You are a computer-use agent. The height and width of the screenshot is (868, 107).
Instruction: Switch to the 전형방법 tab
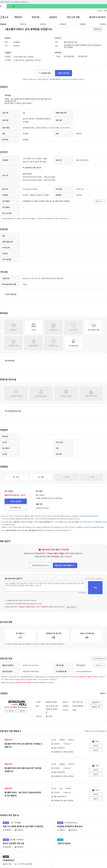[x=83, y=24]
